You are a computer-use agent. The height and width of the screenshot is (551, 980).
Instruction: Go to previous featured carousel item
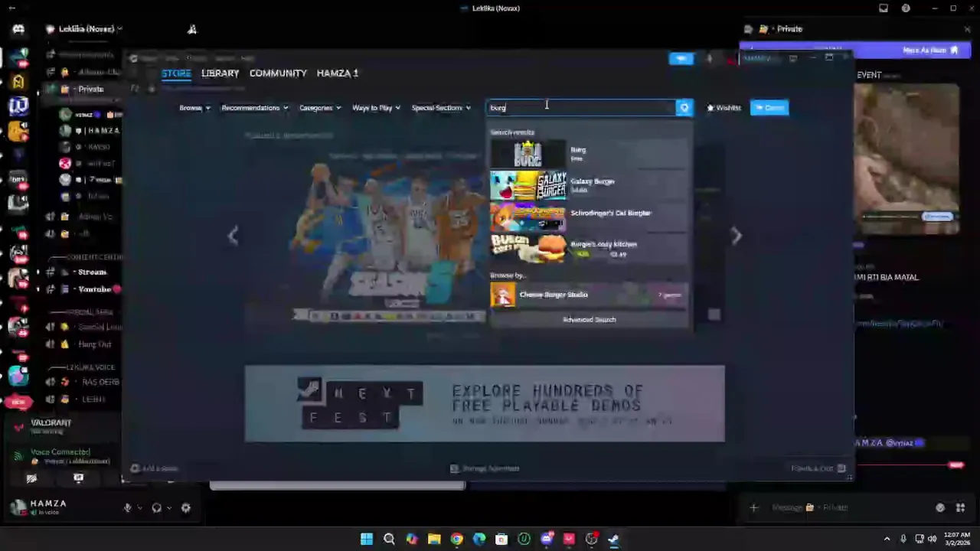(233, 236)
